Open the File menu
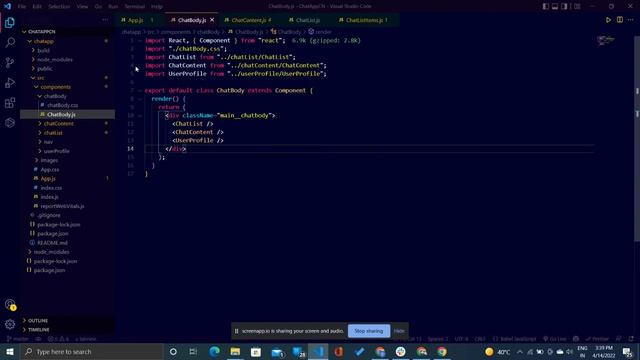 click(22, 7)
